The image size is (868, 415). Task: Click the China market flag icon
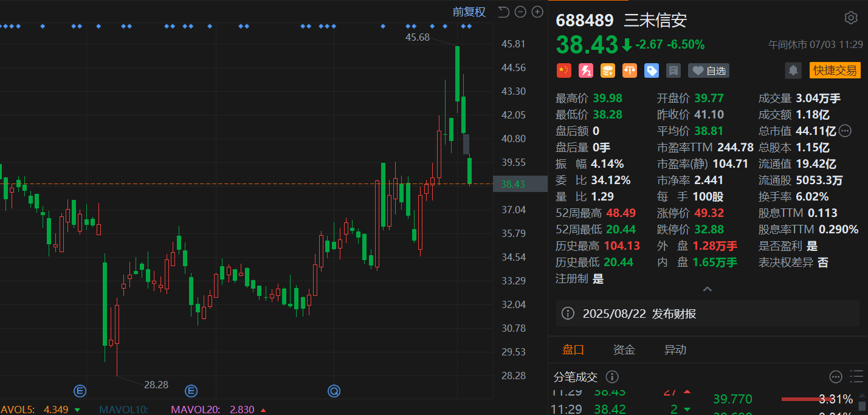pyautogui.click(x=564, y=70)
